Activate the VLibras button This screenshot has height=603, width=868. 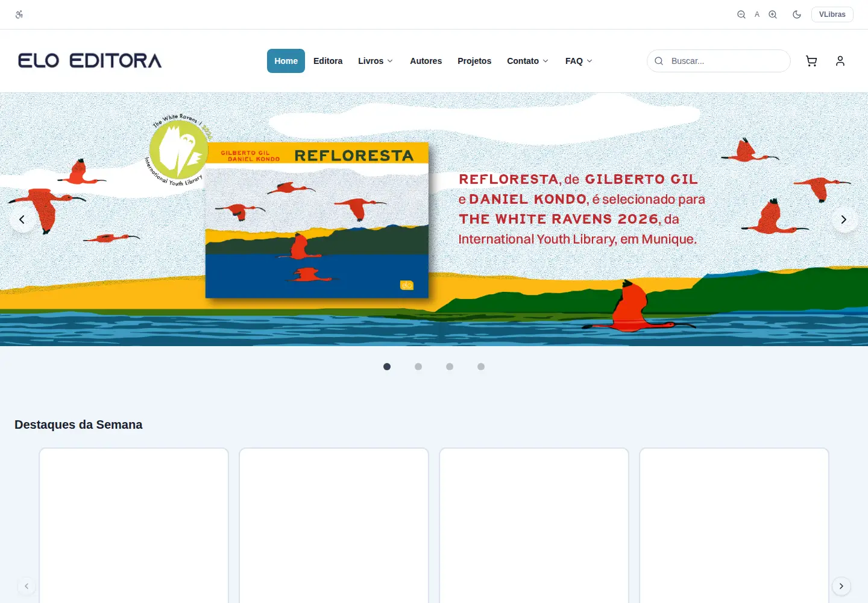click(832, 14)
